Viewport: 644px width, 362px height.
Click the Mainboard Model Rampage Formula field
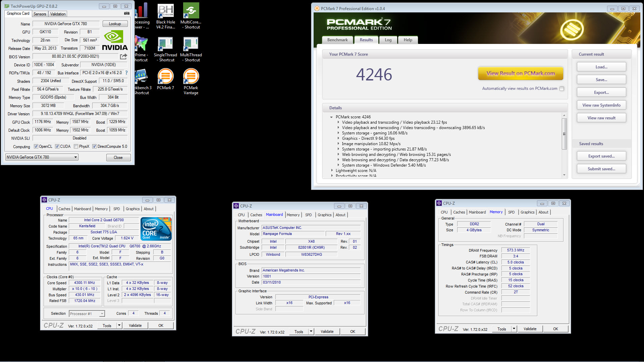pyautogui.click(x=293, y=234)
